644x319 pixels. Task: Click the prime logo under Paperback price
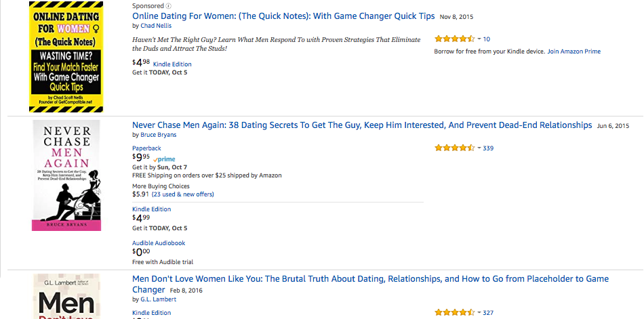click(x=164, y=159)
